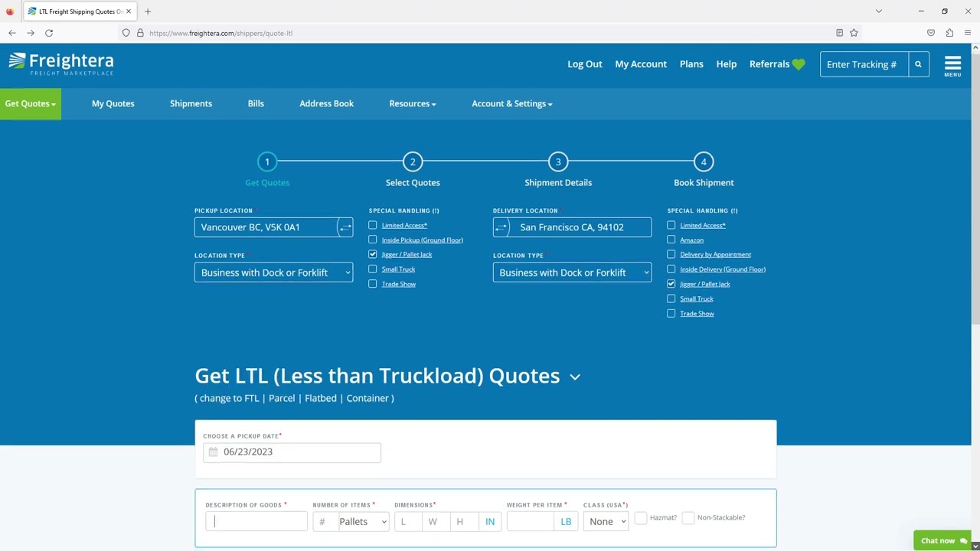Click the site lock icon in address bar
The height and width of the screenshot is (551, 980).
coord(140,33)
